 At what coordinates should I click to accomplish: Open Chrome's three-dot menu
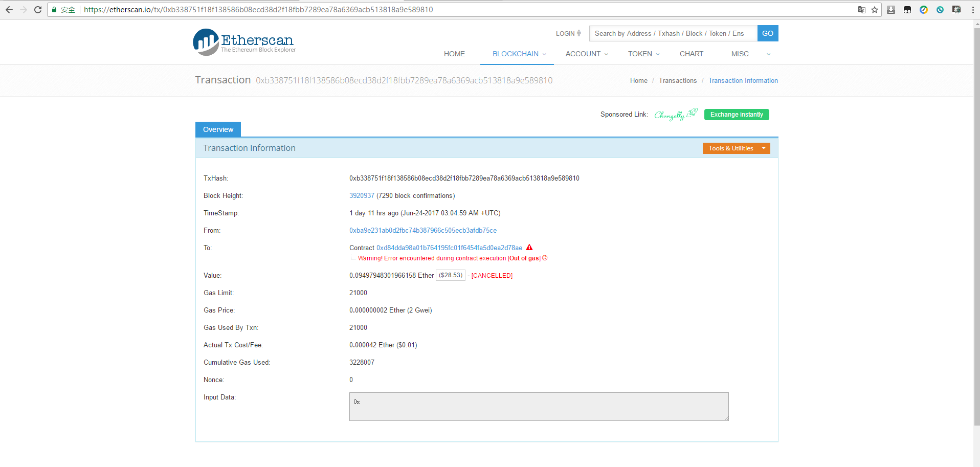(x=973, y=10)
